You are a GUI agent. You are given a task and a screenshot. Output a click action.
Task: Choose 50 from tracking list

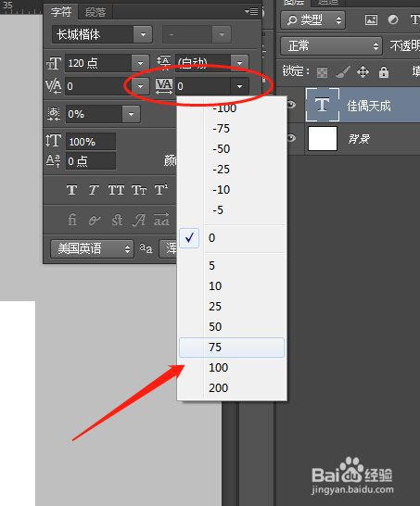pos(232,326)
